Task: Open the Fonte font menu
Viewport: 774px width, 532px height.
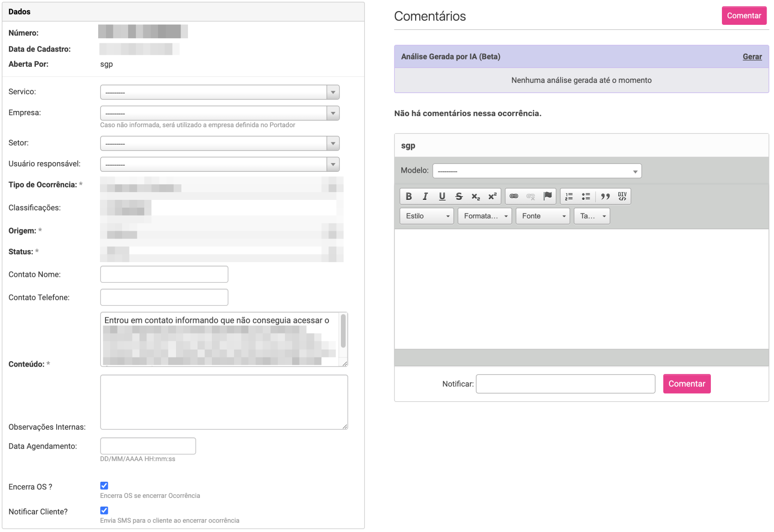Action: [543, 216]
